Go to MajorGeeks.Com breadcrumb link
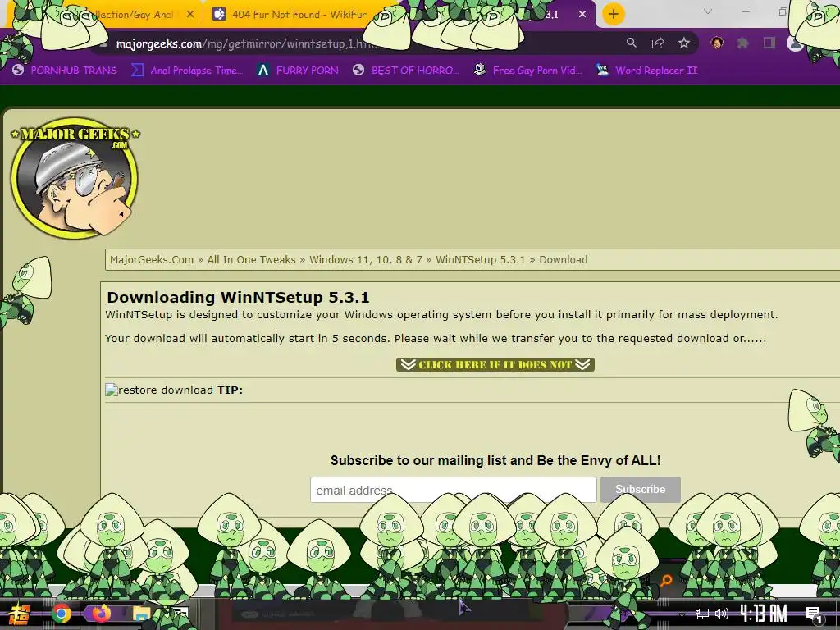The width and height of the screenshot is (840, 630). click(x=152, y=260)
